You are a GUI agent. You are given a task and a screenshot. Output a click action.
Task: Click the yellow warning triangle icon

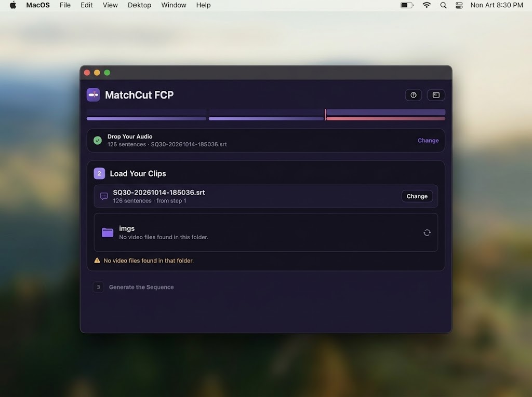pyautogui.click(x=97, y=261)
